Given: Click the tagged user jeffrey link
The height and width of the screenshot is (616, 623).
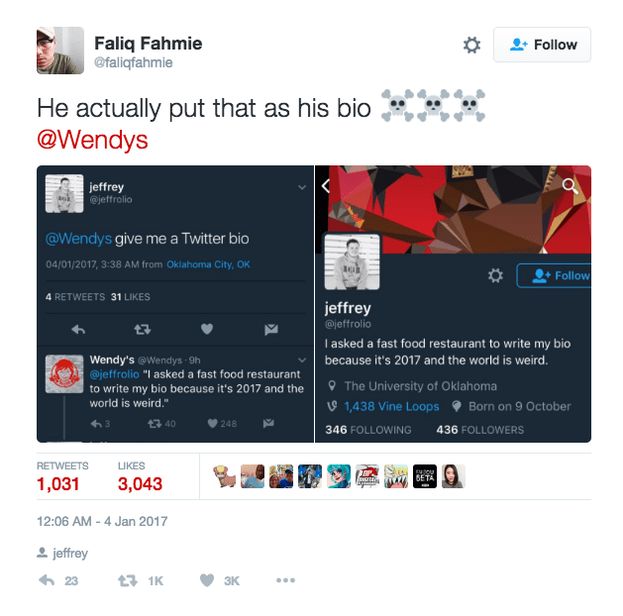Looking at the screenshot, I should 70,553.
